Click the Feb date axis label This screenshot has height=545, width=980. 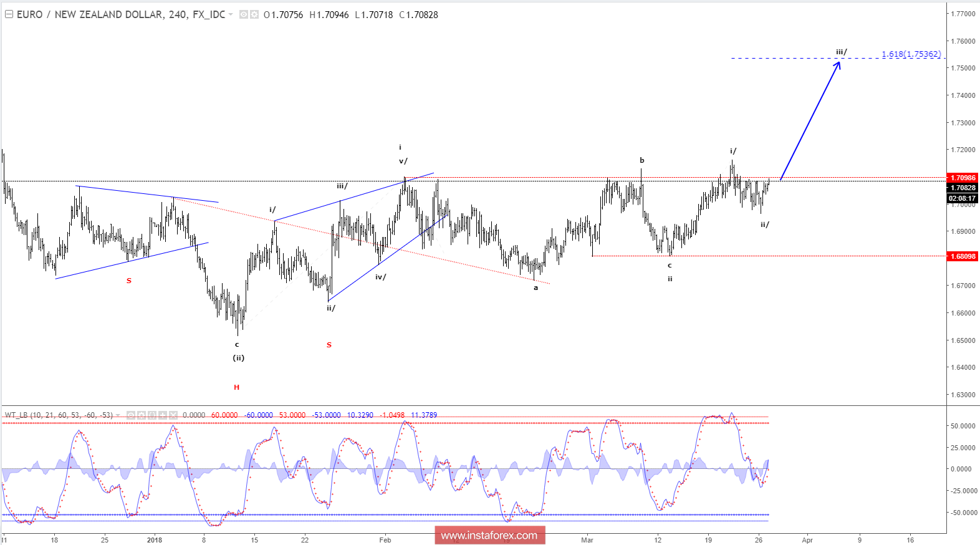(x=385, y=540)
